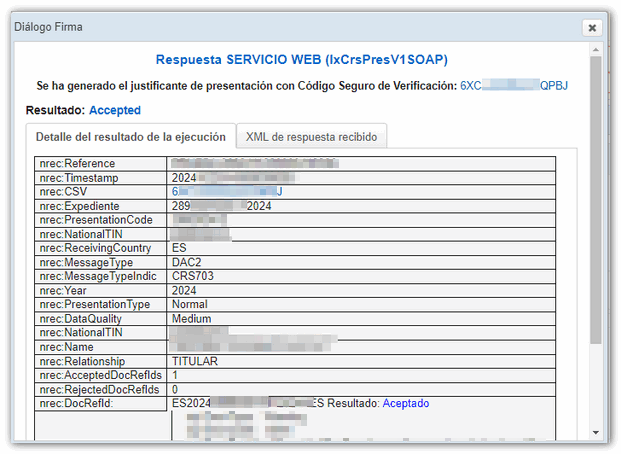Click the scrollbar up arrow
Image resolution: width=621 pixels, height=454 pixels.
596,50
